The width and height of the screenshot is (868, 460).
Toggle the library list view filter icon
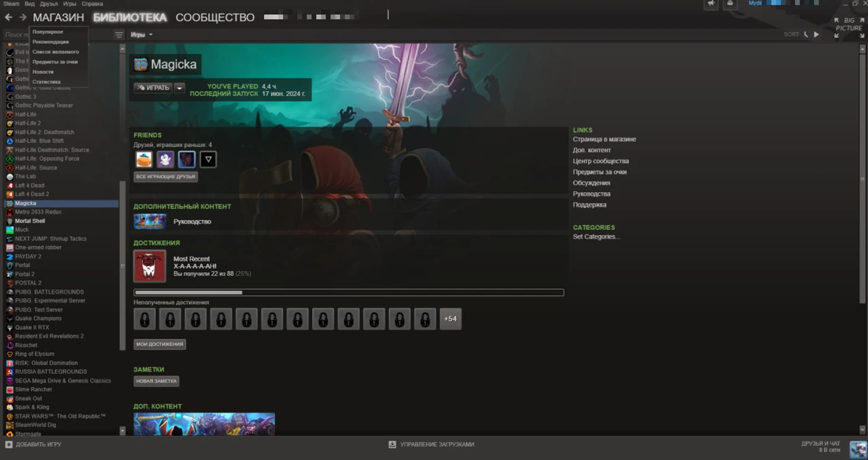tap(119, 35)
